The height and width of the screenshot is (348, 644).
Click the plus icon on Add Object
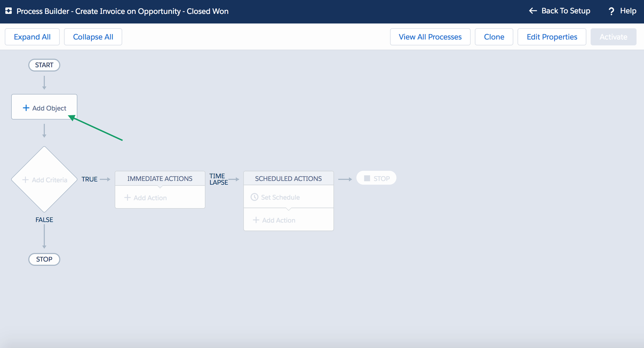(x=26, y=108)
